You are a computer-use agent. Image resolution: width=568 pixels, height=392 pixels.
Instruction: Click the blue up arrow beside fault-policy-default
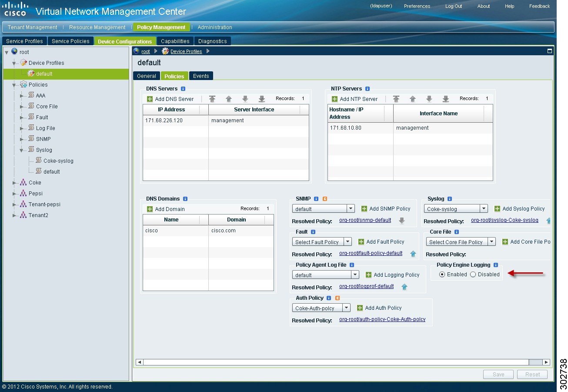413,254
